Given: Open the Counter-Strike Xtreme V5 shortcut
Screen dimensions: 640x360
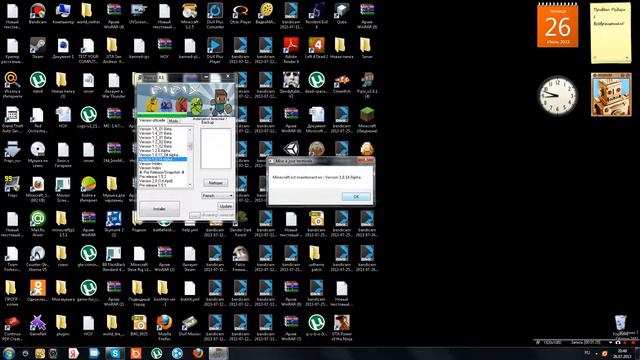Looking at the screenshot, I should pos(38,258).
